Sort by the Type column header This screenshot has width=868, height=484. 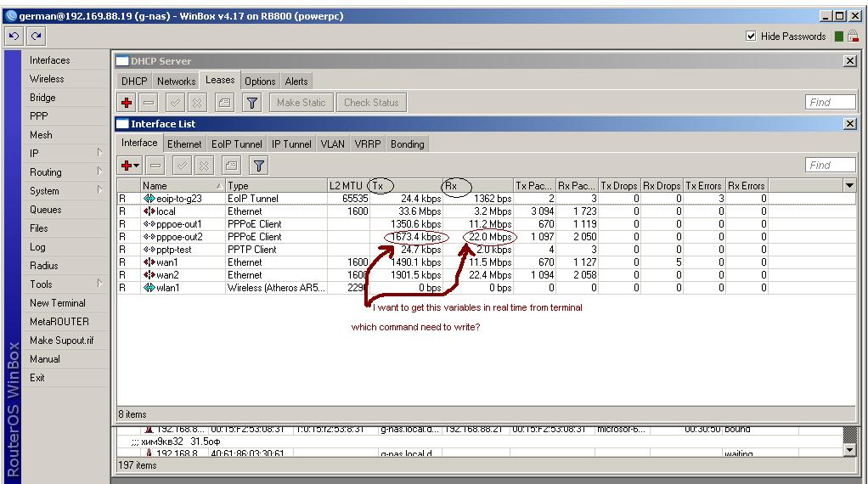pos(276,186)
